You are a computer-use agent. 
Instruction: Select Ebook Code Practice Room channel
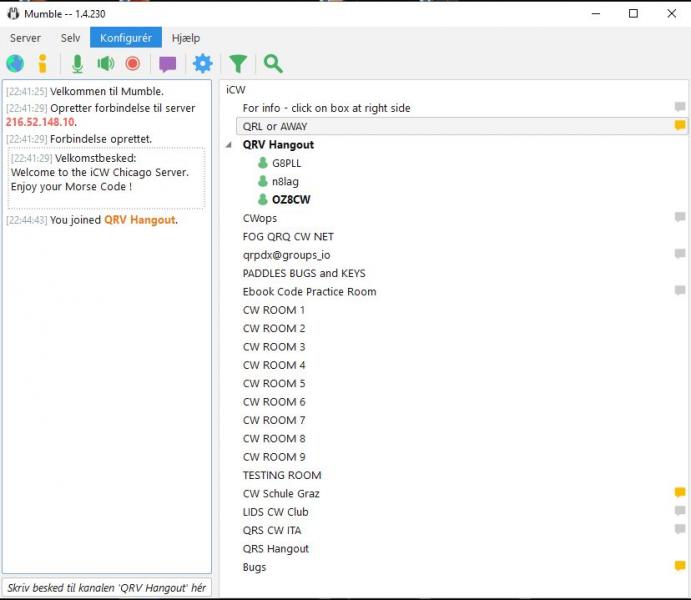click(x=309, y=292)
